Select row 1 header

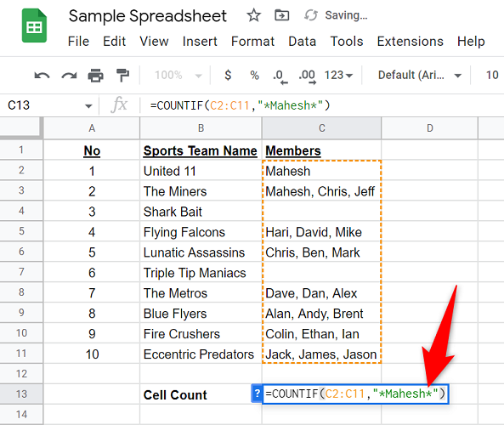pos(21,150)
